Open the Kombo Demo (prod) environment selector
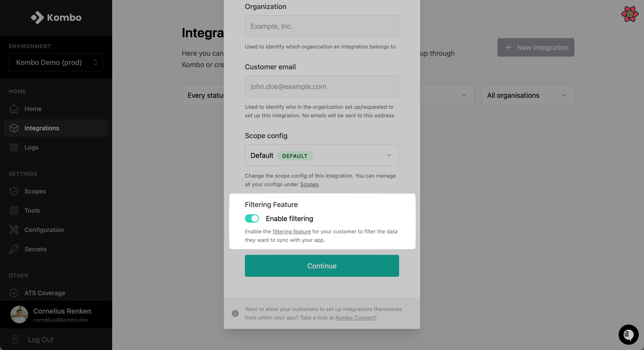644x350 pixels. click(x=56, y=62)
